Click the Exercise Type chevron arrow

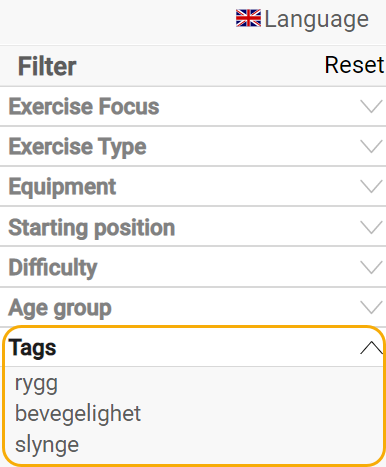[371, 147]
